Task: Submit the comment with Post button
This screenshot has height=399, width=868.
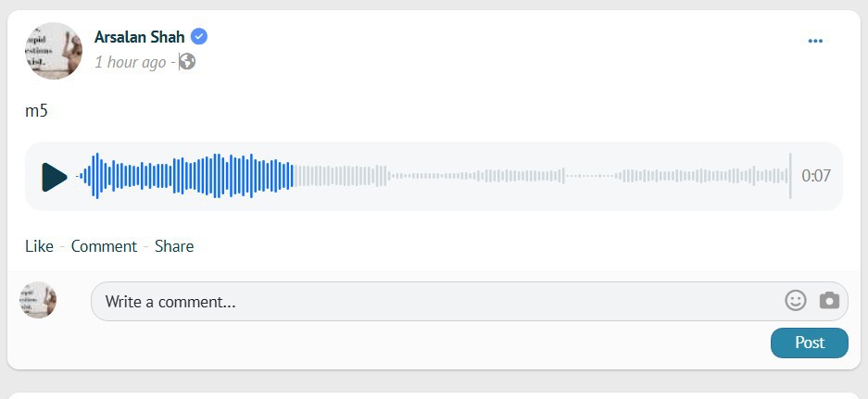Action: pyautogui.click(x=809, y=343)
